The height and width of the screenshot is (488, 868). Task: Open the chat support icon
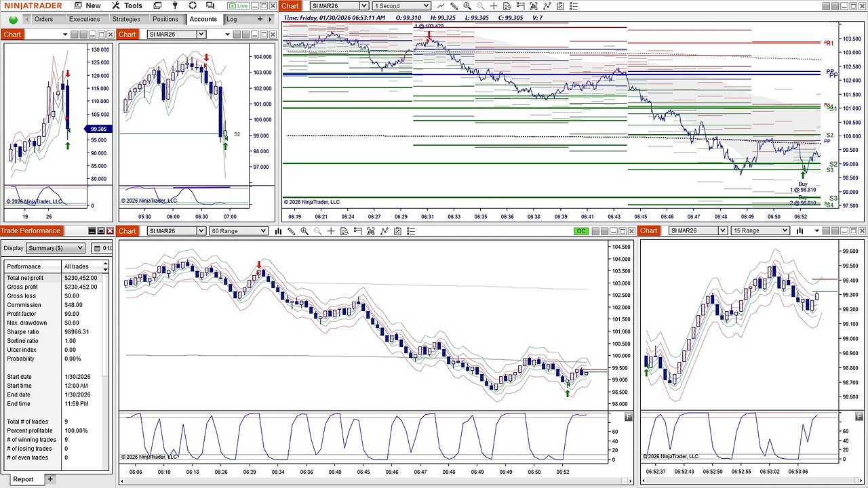tap(210, 5)
